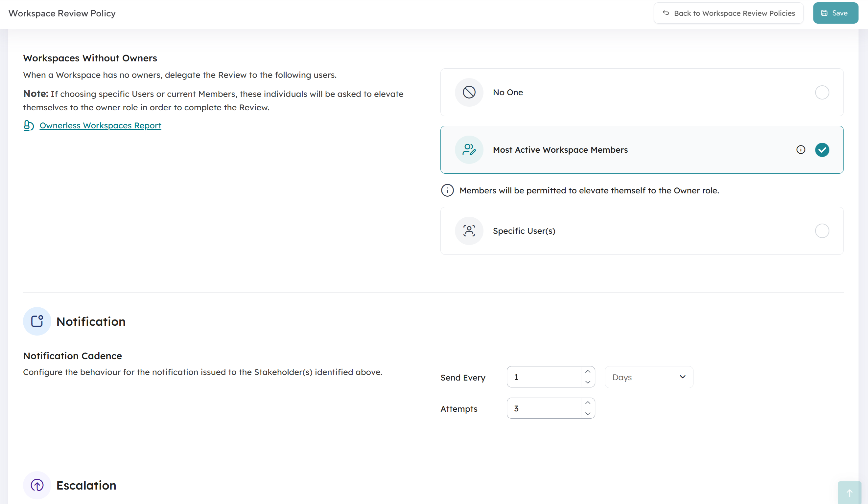
Task: Click the Specific User(s) person icon
Action: 469,231
